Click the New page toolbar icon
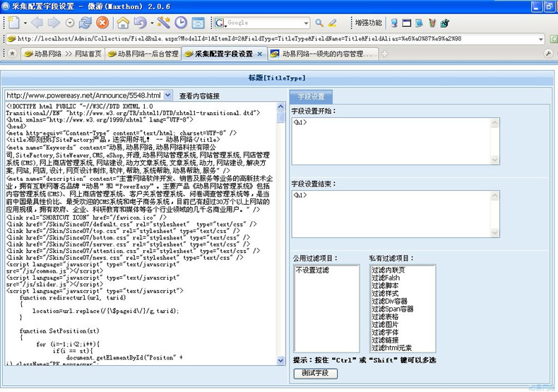The image size is (558, 392). point(14,23)
